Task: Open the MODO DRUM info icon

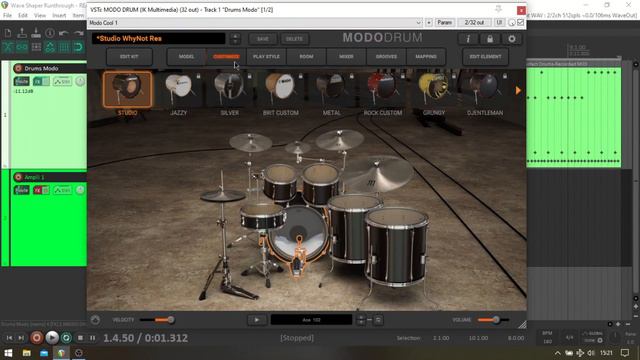Action: (x=468, y=39)
